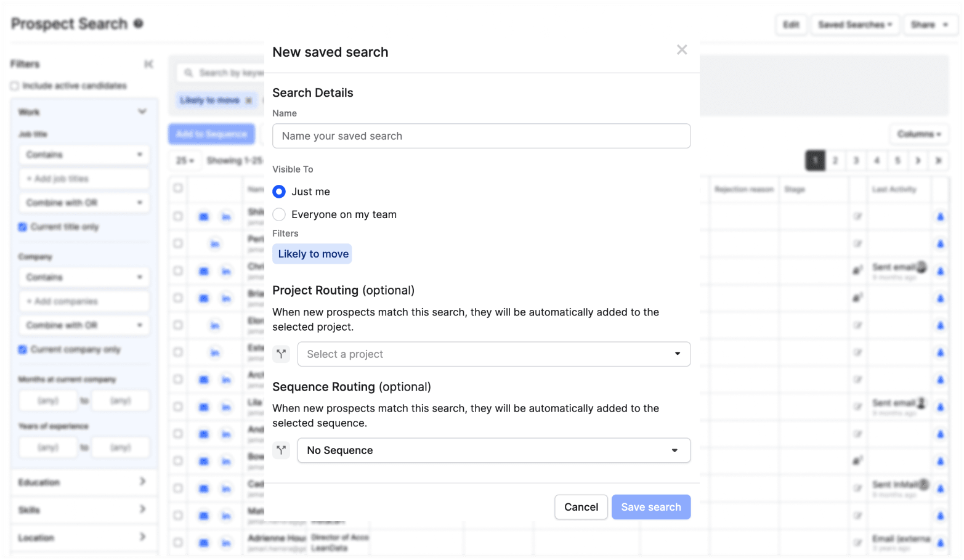The width and height of the screenshot is (964, 560).
Task: Open the Select a project dropdown
Action: click(x=493, y=354)
